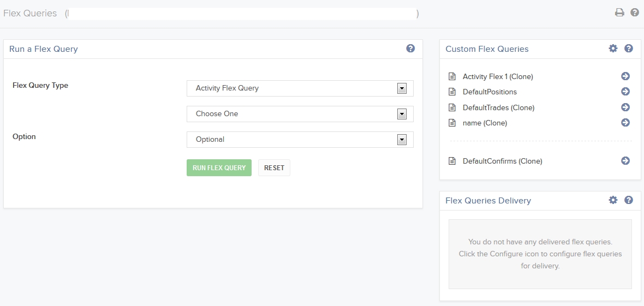The image size is (644, 306).
Task: Click gear icon in Flex Queries Delivery
Action: (613, 200)
